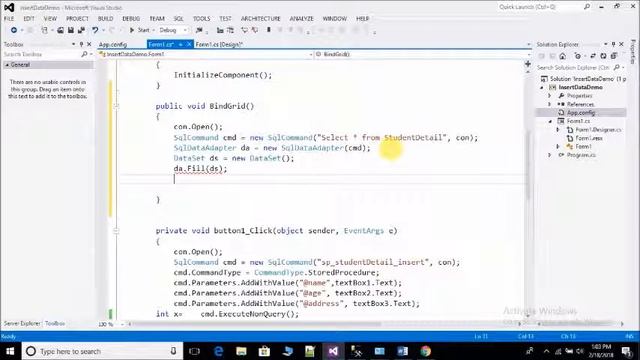Screen dimensions: 640x360
Task: Open the Properties side tab
Action: [633, 51]
